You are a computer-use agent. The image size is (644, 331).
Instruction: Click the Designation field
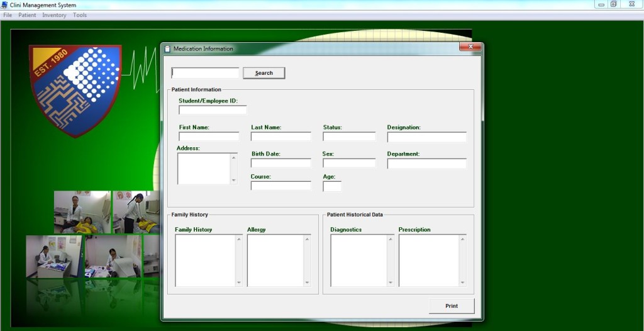pyautogui.click(x=427, y=137)
